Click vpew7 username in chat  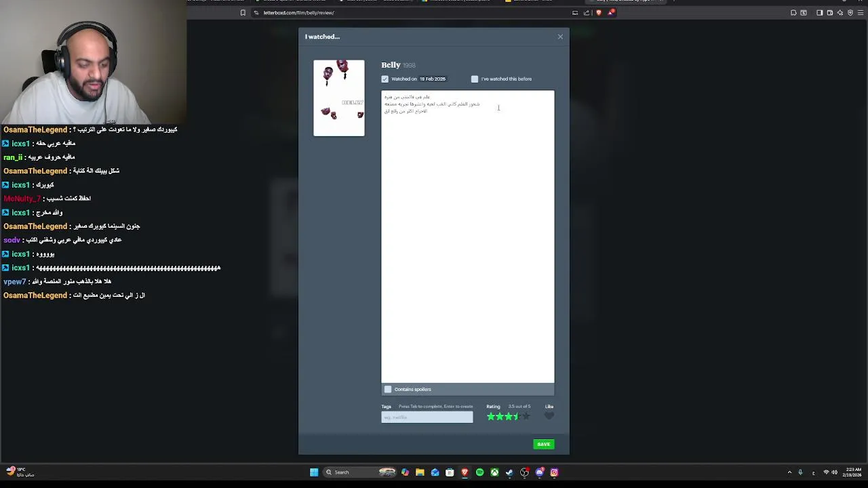(14, 281)
